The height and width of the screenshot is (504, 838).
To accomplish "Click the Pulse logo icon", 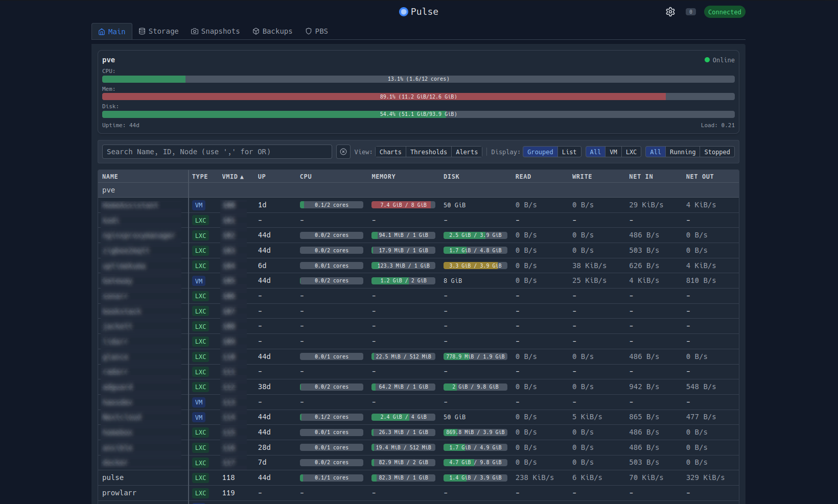I will [x=404, y=12].
